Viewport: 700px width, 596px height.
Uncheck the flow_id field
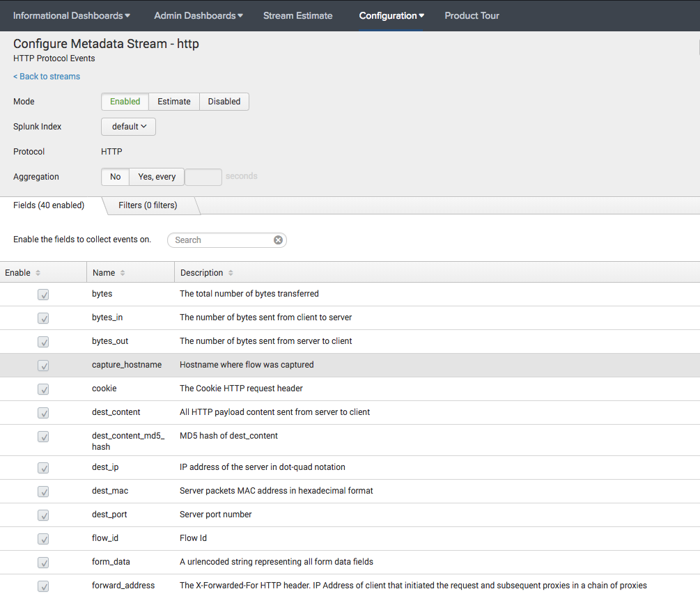point(43,539)
